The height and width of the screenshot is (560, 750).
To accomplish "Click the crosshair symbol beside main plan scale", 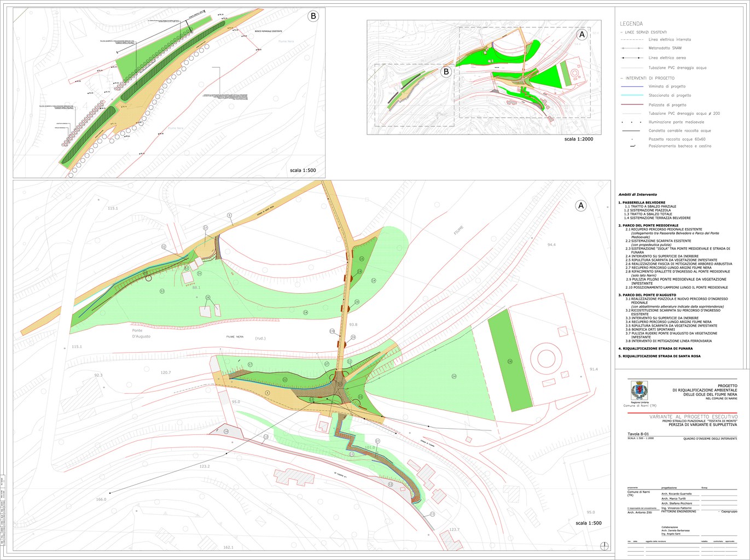I will 604,545.
